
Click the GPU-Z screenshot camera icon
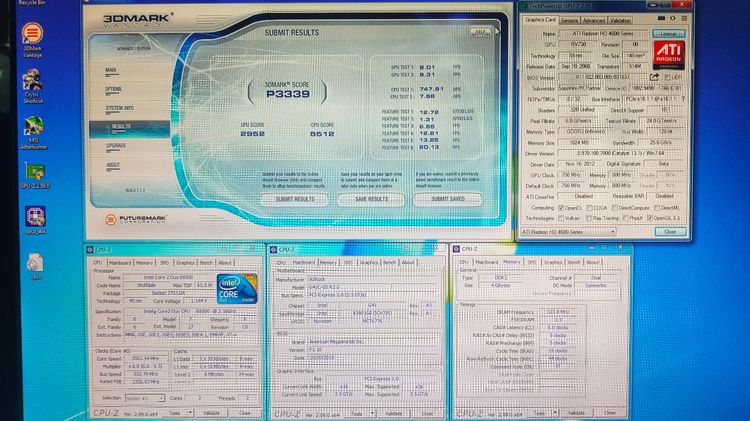[x=662, y=18]
